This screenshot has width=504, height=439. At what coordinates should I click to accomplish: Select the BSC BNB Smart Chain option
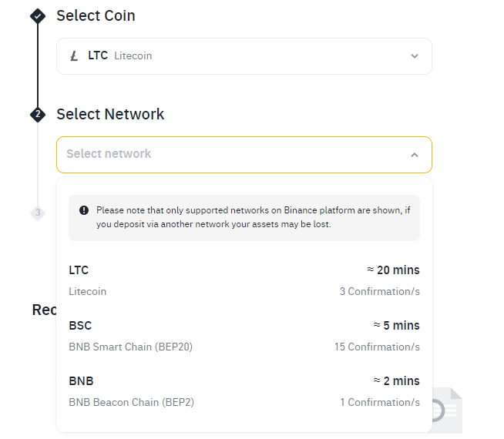coord(244,336)
